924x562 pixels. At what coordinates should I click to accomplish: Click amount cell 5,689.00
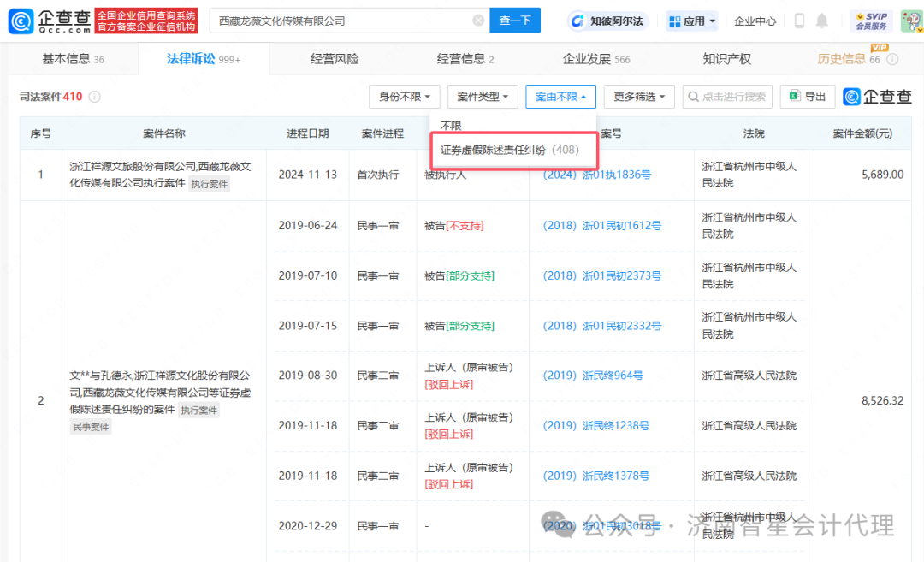coord(882,175)
